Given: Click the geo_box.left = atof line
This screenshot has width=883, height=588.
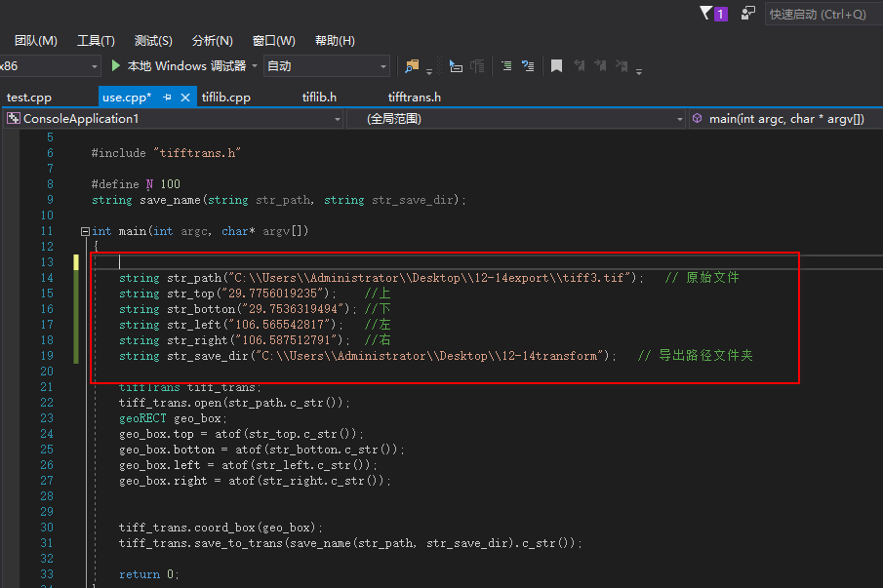Looking at the screenshot, I should pyautogui.click(x=248, y=465).
